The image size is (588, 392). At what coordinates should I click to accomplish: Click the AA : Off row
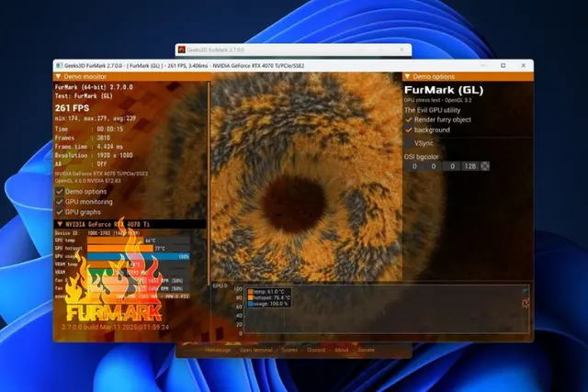(x=81, y=164)
